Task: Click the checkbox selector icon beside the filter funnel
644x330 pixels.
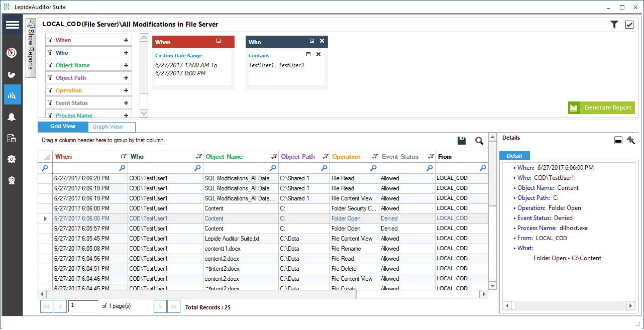Action: [x=629, y=24]
